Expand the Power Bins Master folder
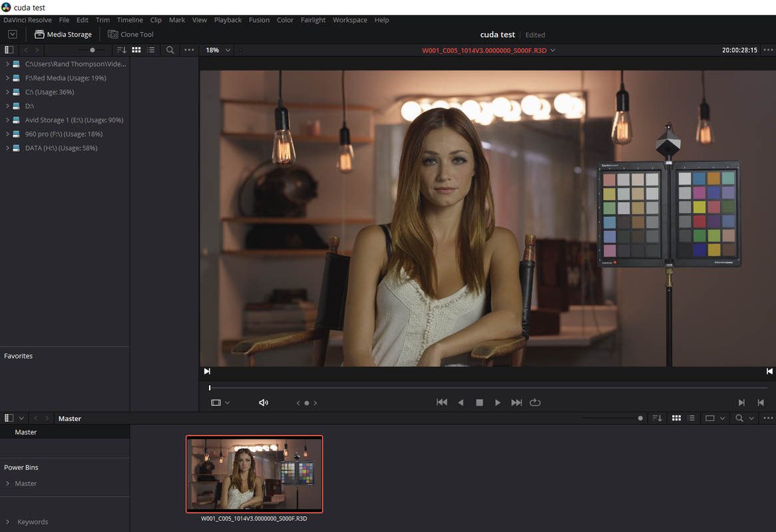776x532 pixels. 7,483
